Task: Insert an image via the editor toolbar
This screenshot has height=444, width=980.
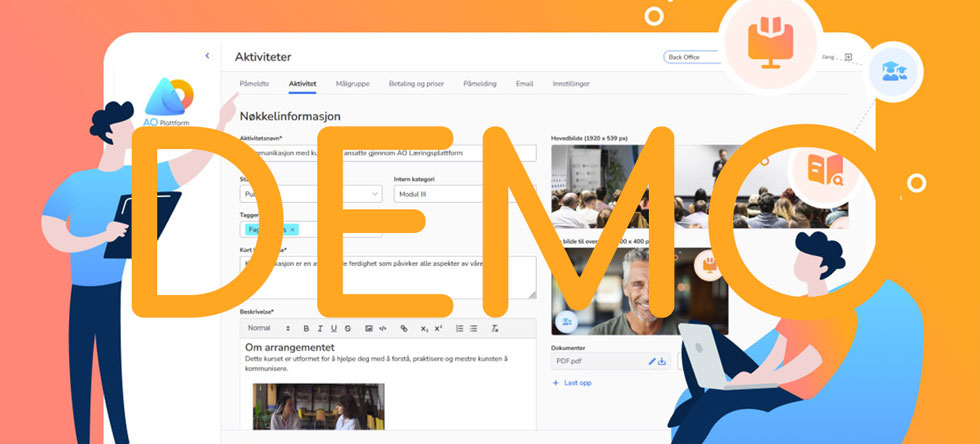Action: 369,328
